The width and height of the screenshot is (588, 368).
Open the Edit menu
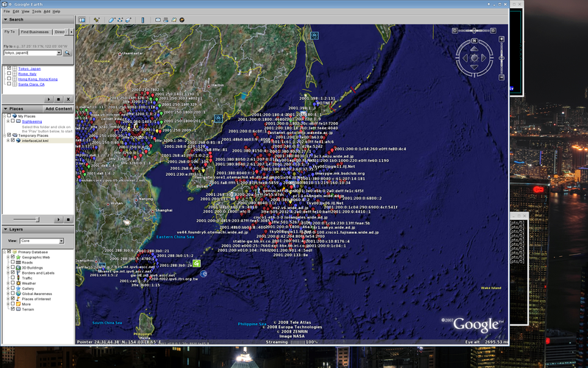[15, 12]
